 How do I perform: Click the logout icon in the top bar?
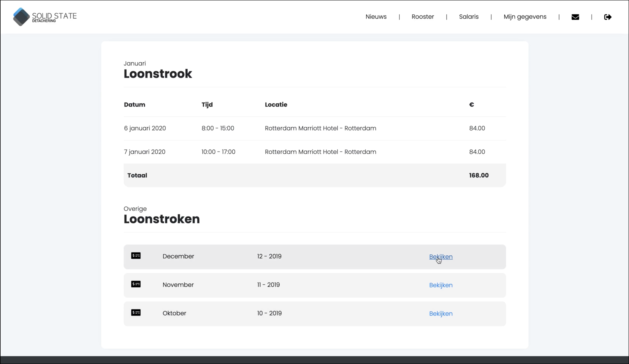pyautogui.click(x=608, y=17)
